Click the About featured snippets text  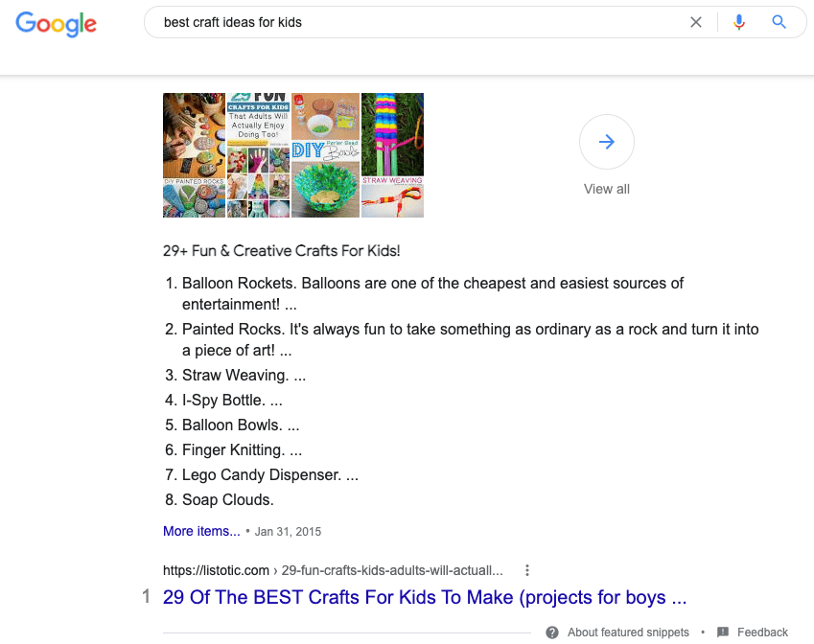click(x=628, y=632)
